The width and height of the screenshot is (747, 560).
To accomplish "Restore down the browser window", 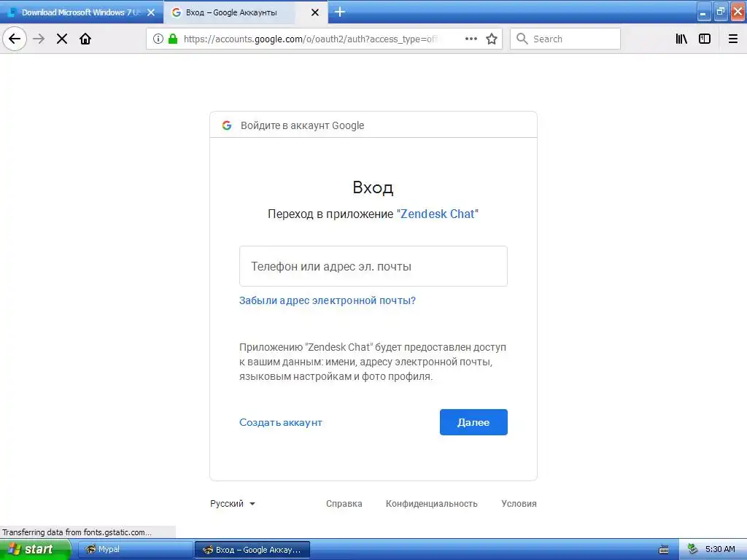I will point(720,12).
